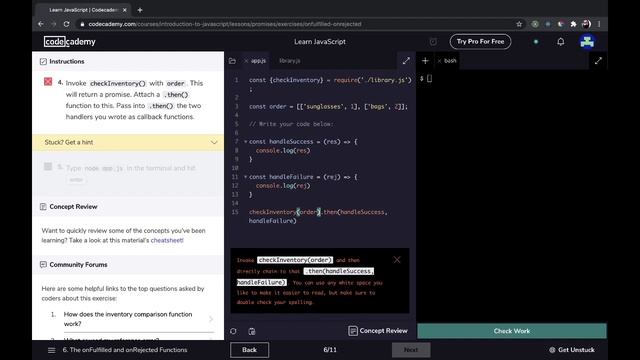This screenshot has width=640, height=360.
Task: Close the bash terminal tab
Action: coord(440,61)
